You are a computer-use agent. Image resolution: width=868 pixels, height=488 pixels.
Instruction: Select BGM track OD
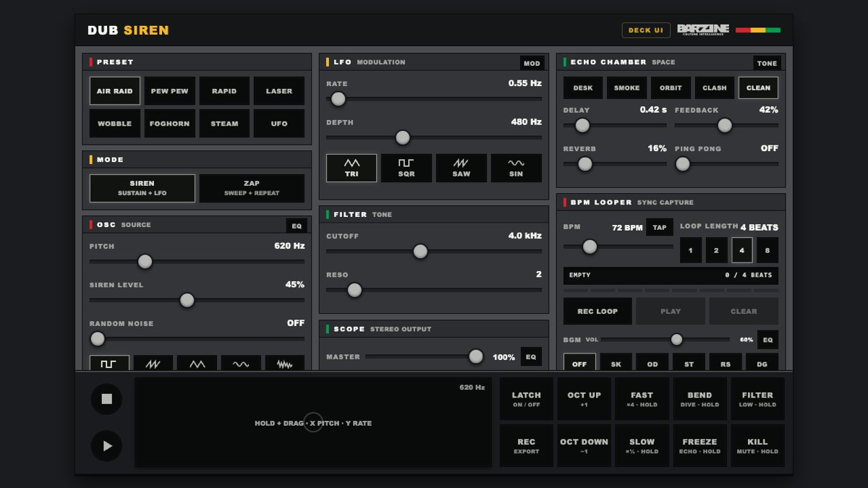pyautogui.click(x=652, y=363)
